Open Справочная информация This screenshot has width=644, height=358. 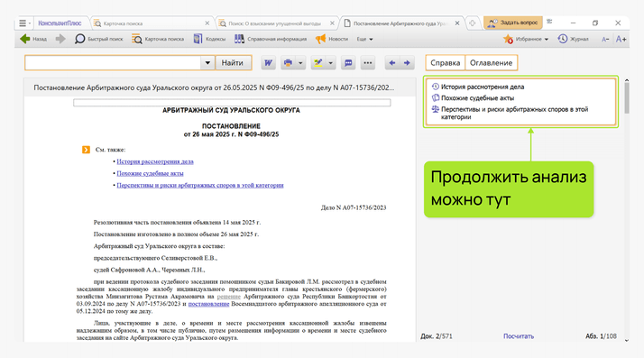pyautogui.click(x=271, y=39)
